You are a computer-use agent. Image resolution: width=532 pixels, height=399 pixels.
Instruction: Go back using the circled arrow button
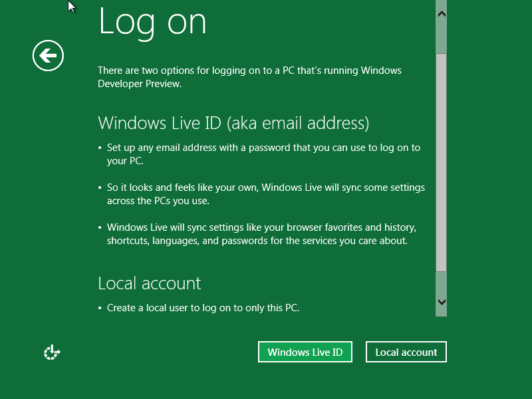[x=48, y=56]
